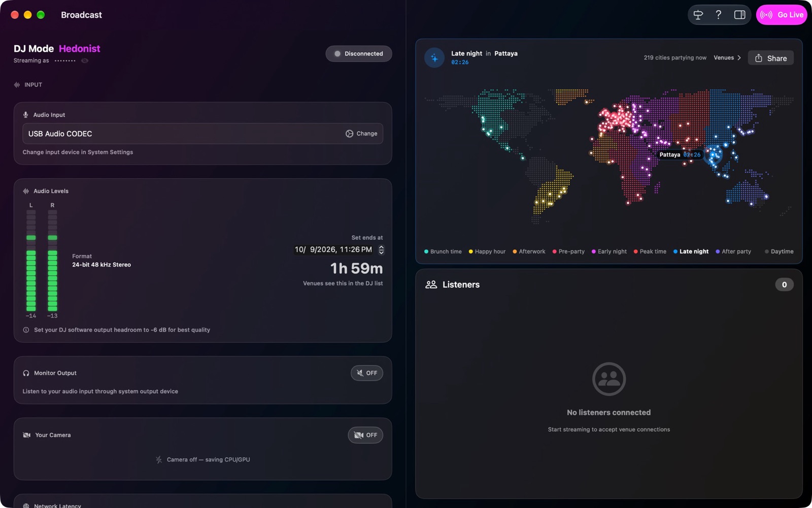Click Change input device in System Settings text
Viewport: 812px width, 508px height.
pyautogui.click(x=78, y=152)
